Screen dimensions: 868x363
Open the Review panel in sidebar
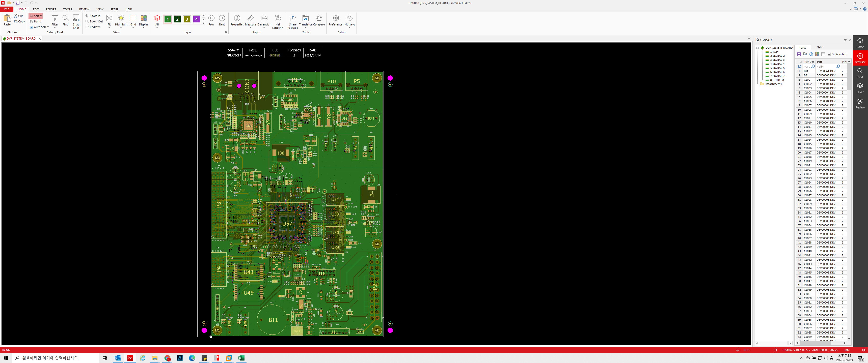860,103
